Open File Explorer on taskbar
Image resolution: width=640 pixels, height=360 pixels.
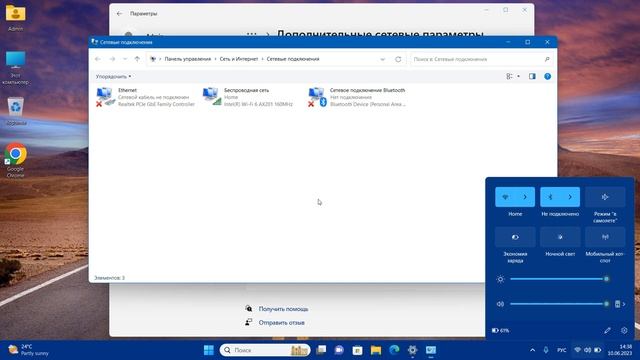376,350
